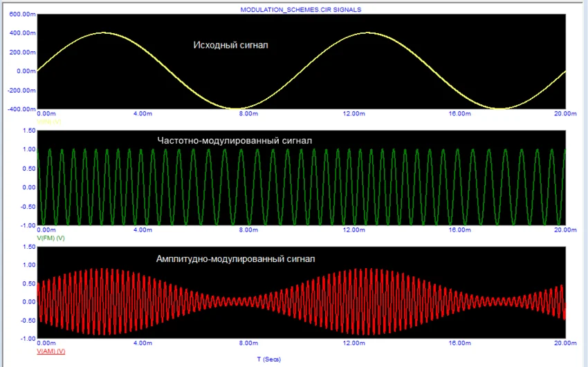Viewport: 588px width, 367px height.
Task: Select the 'Амплитудно-модулированный сигнал' annotation
Action: point(235,258)
